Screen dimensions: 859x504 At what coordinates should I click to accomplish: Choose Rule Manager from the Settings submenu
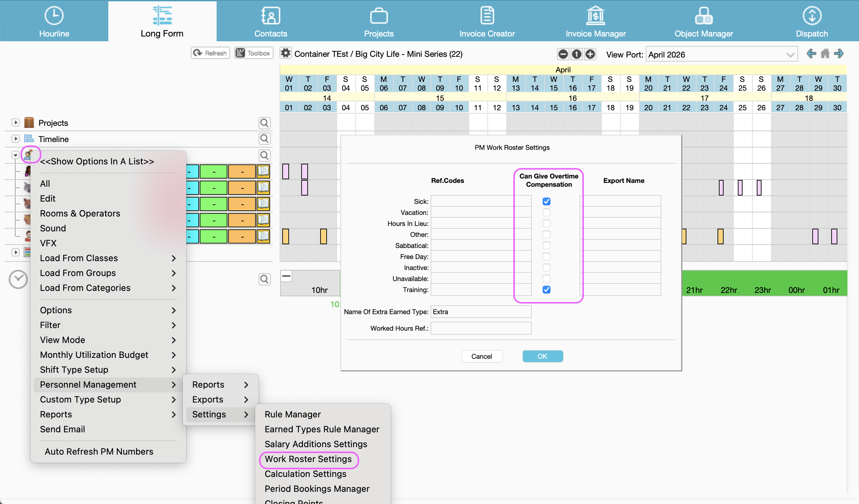coord(292,414)
